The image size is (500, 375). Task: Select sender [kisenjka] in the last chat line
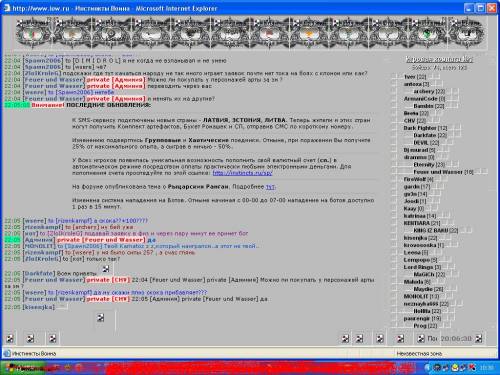(38, 307)
